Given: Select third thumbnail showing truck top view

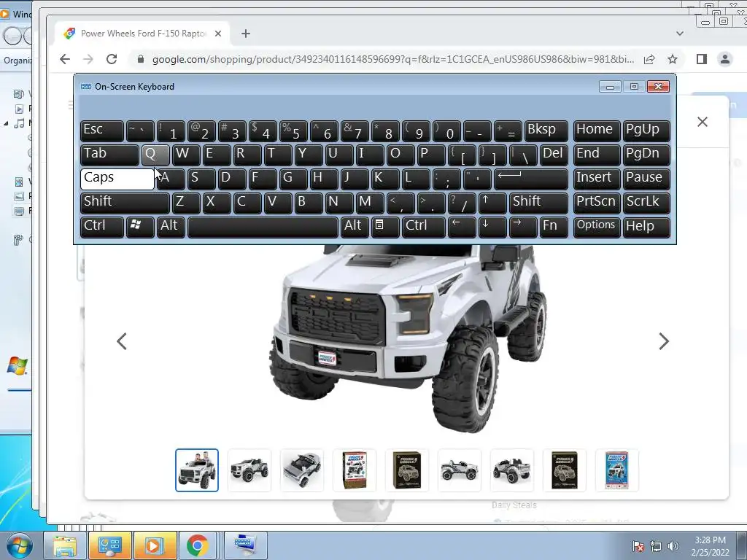Looking at the screenshot, I should 301,470.
